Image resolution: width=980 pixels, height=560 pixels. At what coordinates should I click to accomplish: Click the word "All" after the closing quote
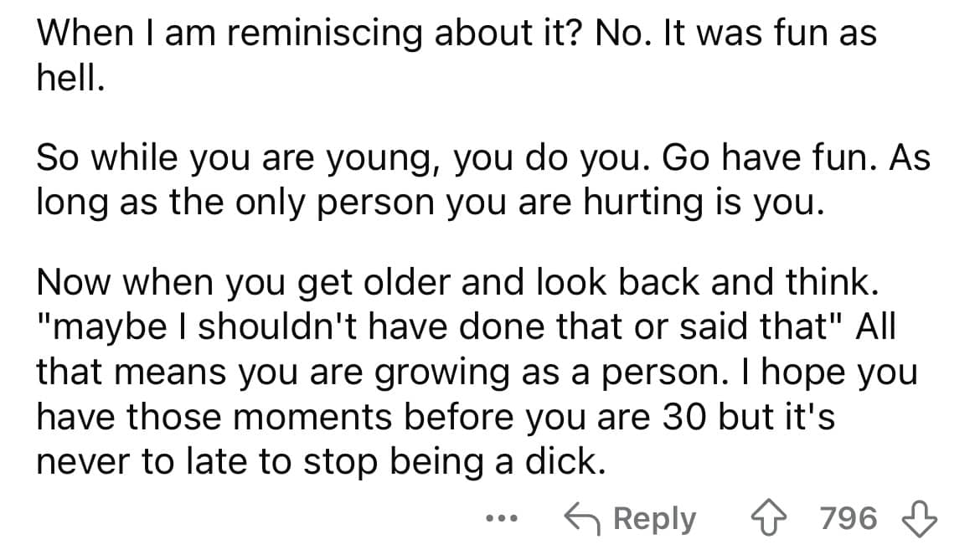(875, 326)
